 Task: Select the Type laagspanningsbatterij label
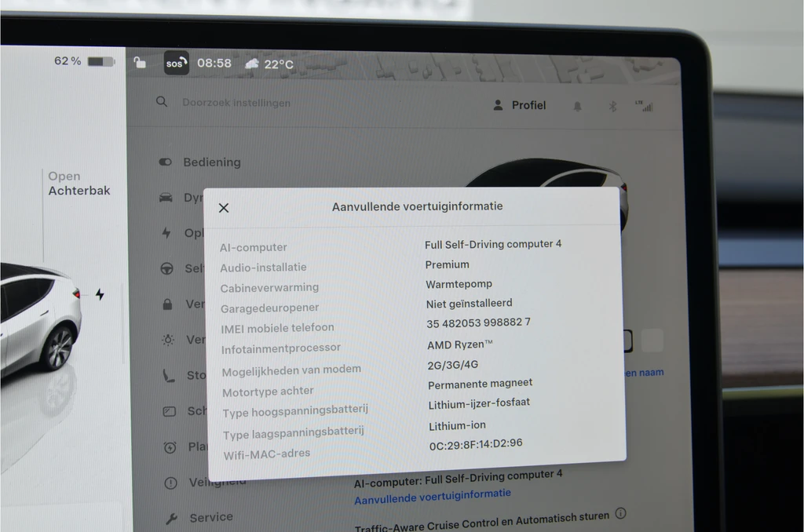click(294, 433)
